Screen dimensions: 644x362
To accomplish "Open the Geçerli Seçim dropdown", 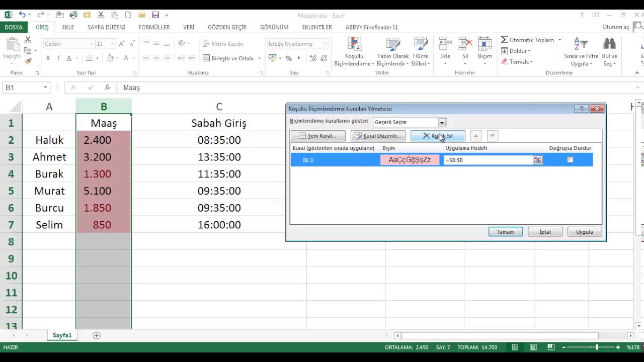I will pyautogui.click(x=442, y=122).
